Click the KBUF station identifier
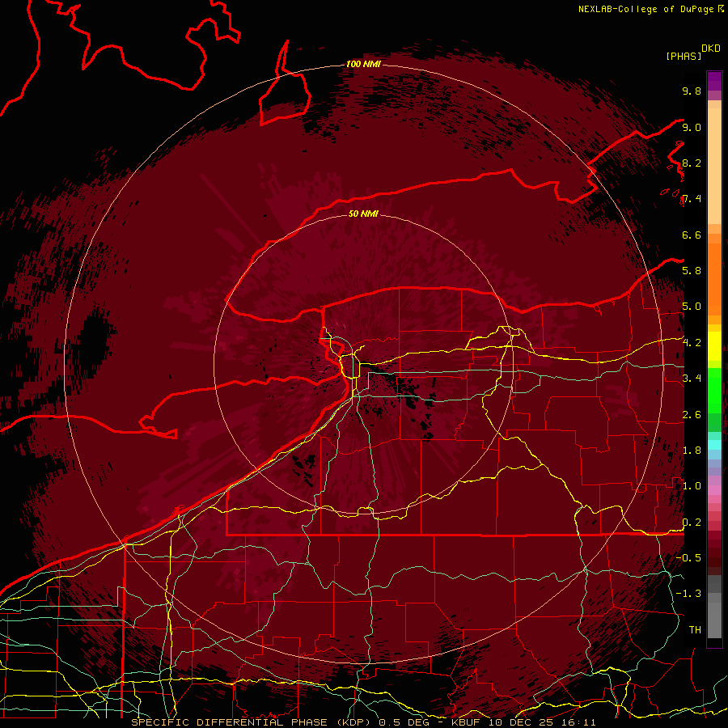 click(x=467, y=722)
